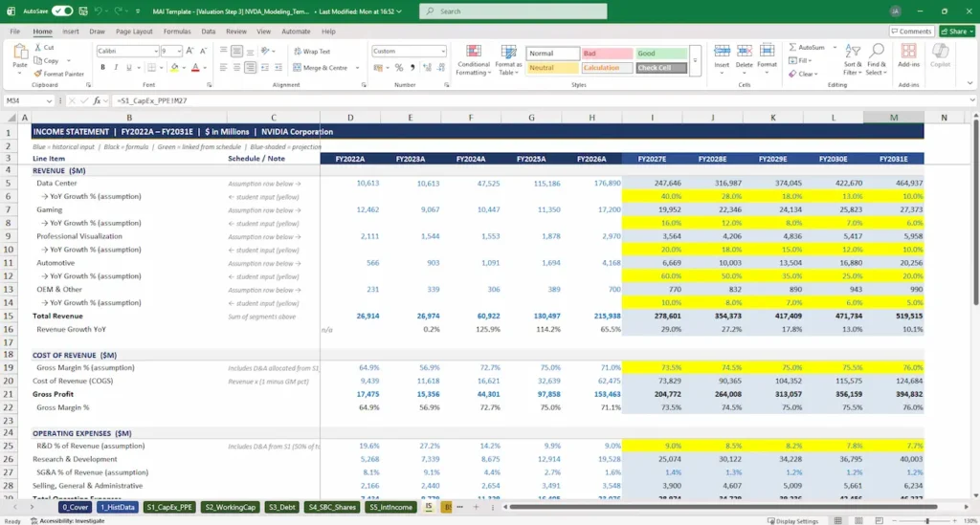Toggle Wrap Text for the cell
Screen dimensions: 980x525
click(312, 52)
